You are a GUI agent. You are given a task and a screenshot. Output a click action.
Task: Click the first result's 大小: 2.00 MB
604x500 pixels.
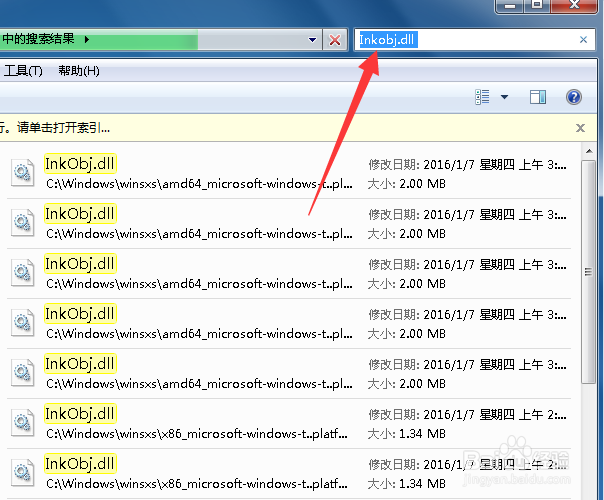(407, 184)
